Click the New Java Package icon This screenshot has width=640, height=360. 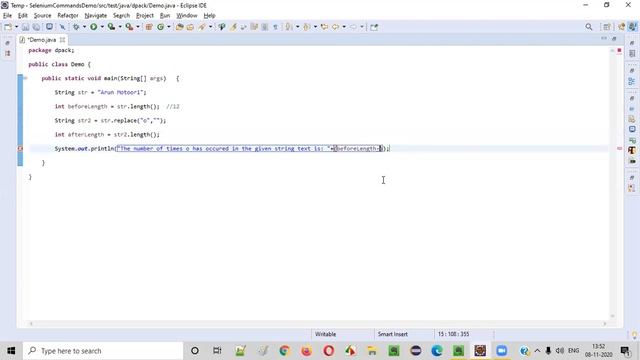[149, 27]
